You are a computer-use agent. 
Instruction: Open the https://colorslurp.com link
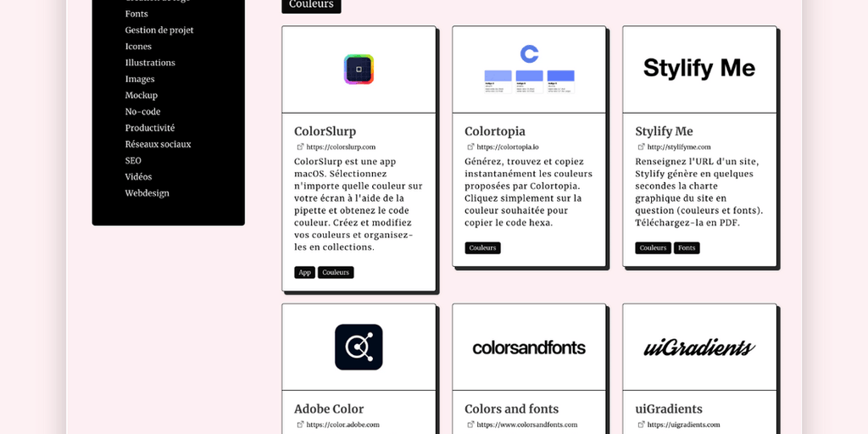pos(341,147)
